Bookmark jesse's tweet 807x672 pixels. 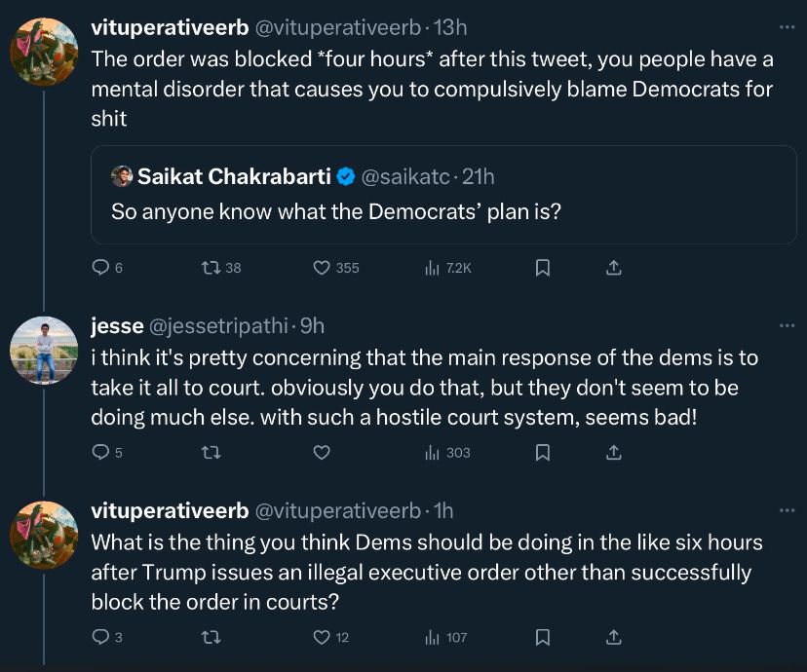tap(543, 452)
